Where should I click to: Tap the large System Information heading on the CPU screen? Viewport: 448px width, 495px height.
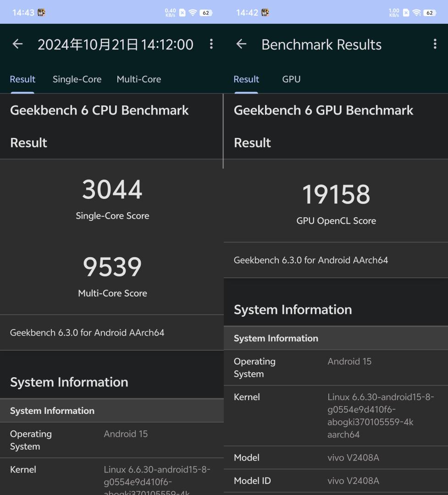(x=69, y=382)
